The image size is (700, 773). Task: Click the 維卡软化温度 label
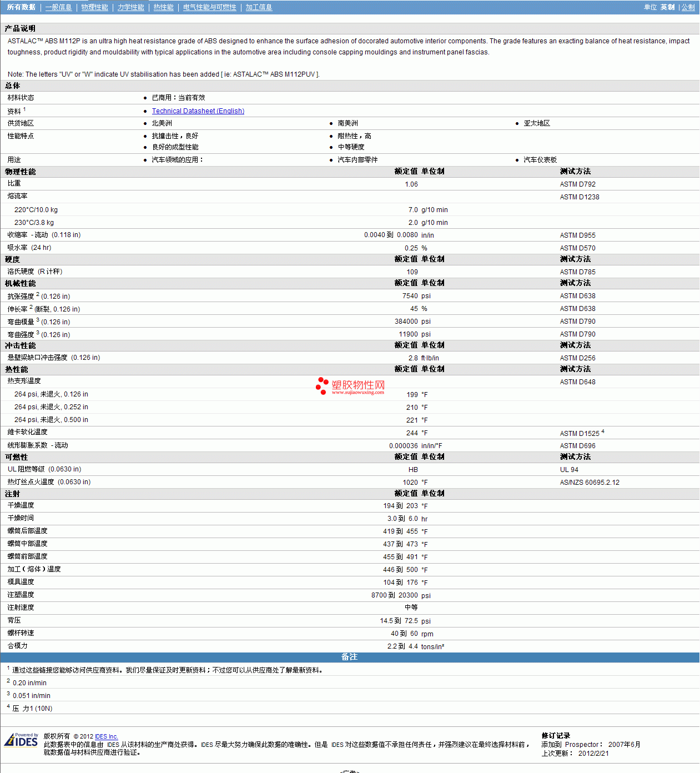[28, 432]
